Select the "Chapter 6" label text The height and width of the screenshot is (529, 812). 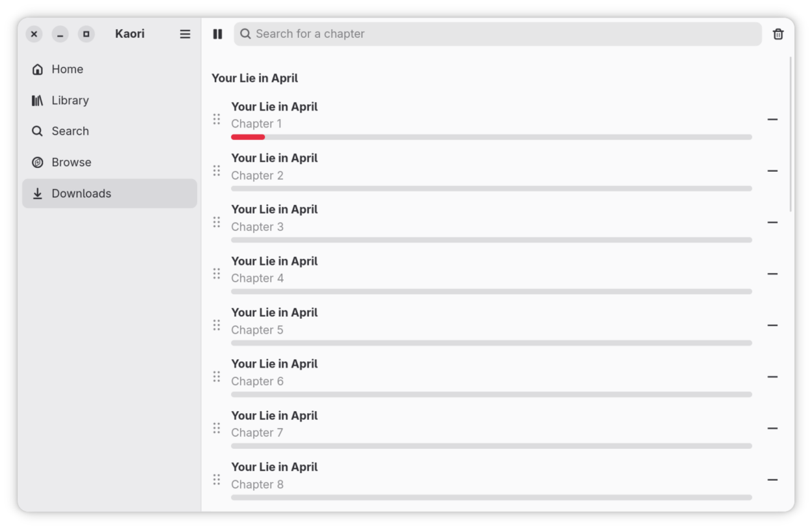click(257, 381)
